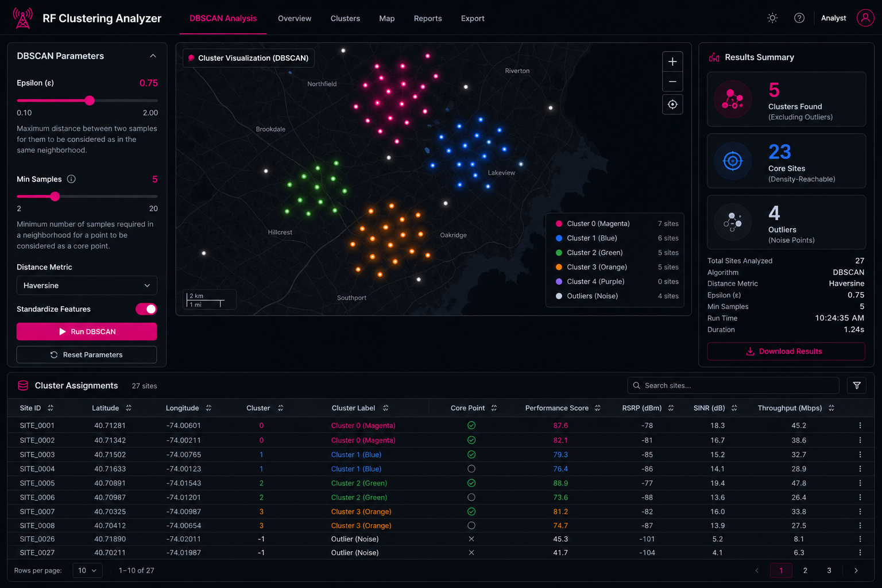Open the Export tab
Screen dimensions: 882x588
point(473,18)
